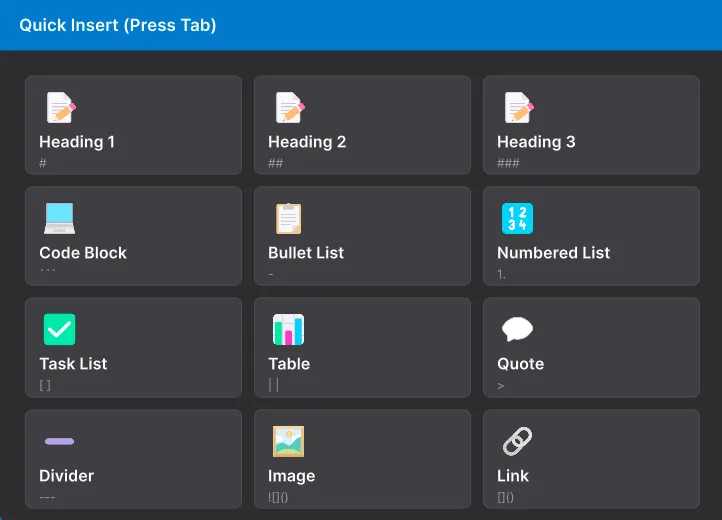Click the Link chain icon
The image size is (722, 520).
[517, 441]
